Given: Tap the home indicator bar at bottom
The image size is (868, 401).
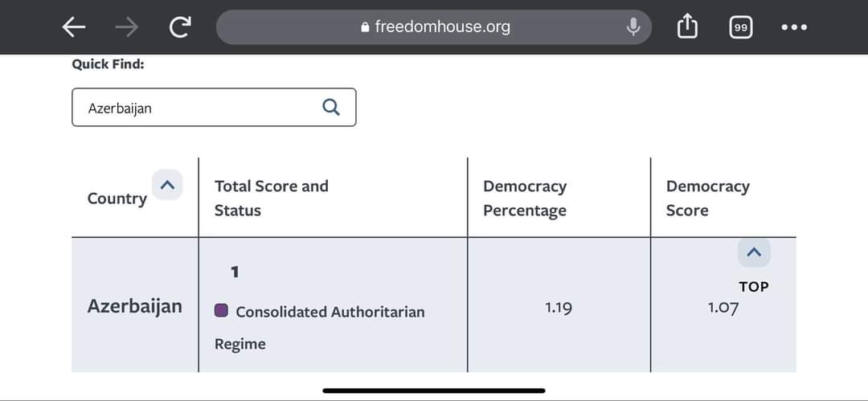Looking at the screenshot, I should pos(434,391).
